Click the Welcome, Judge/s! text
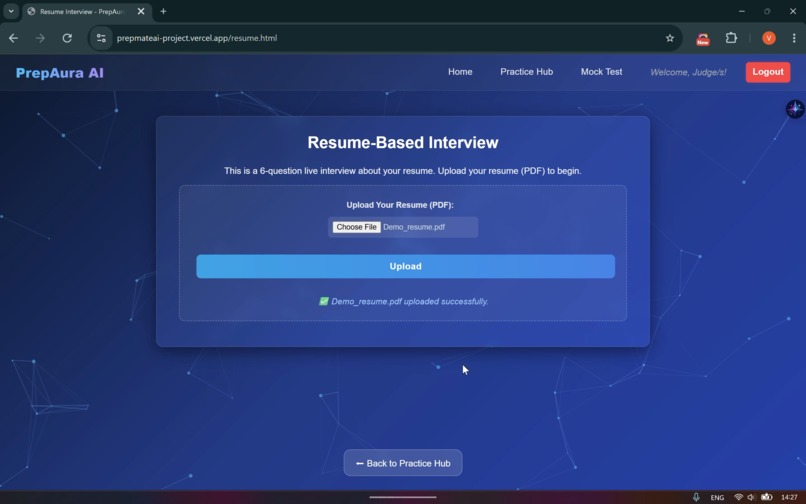The width and height of the screenshot is (806, 504). click(688, 73)
